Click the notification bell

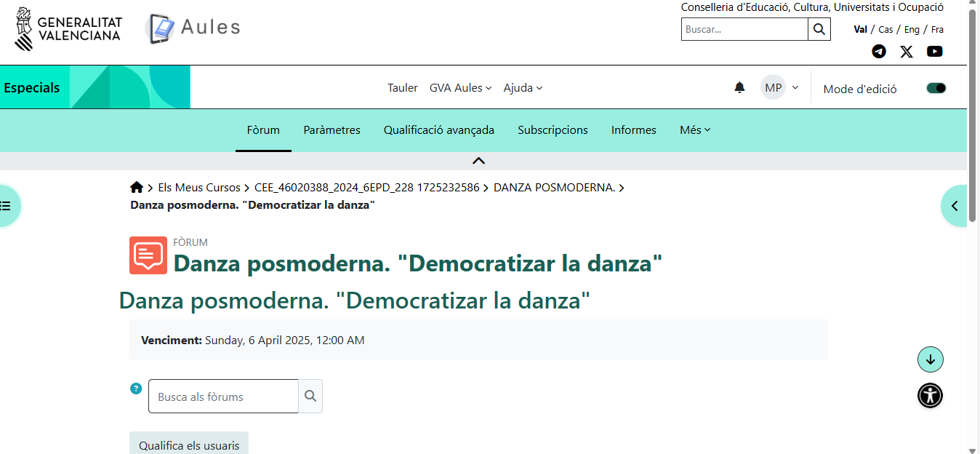pos(739,87)
